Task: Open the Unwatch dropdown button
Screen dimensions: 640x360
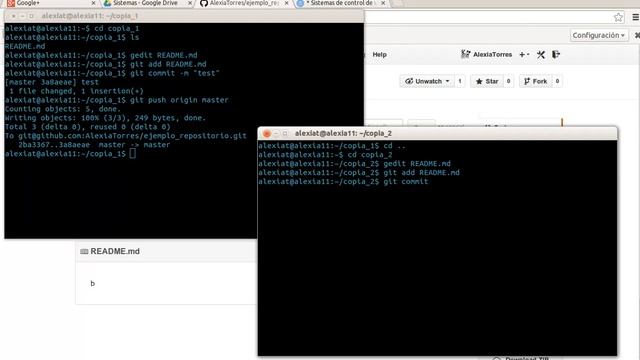Action: click(427, 81)
